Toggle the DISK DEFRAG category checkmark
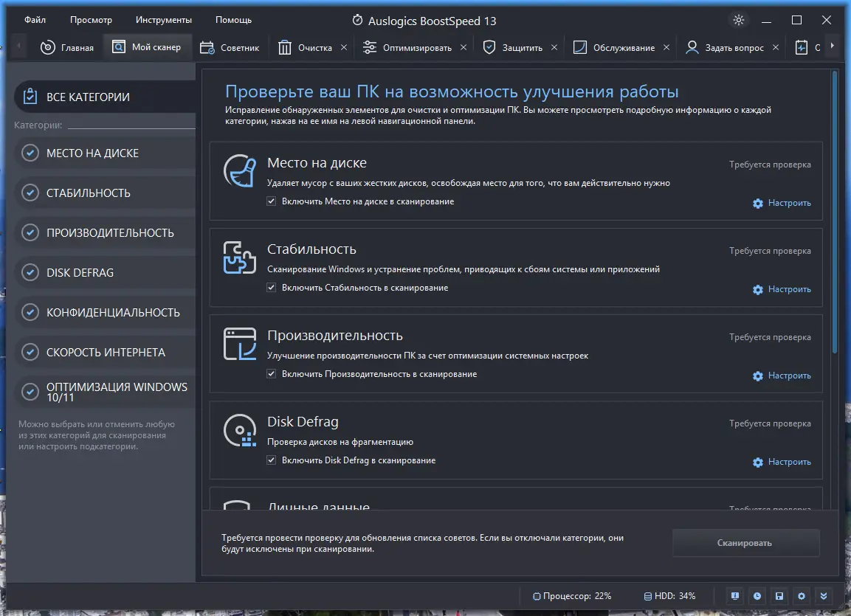 tap(30, 272)
